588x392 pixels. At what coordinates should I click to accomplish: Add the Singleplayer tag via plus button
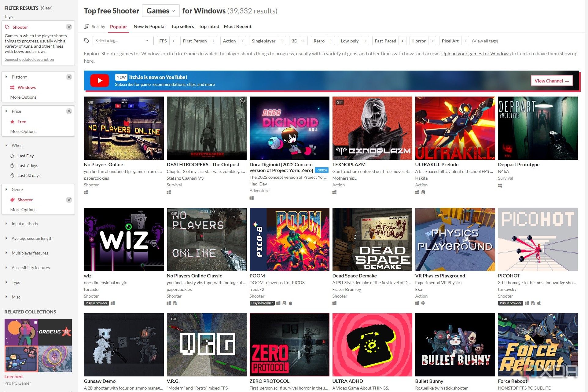point(282,41)
